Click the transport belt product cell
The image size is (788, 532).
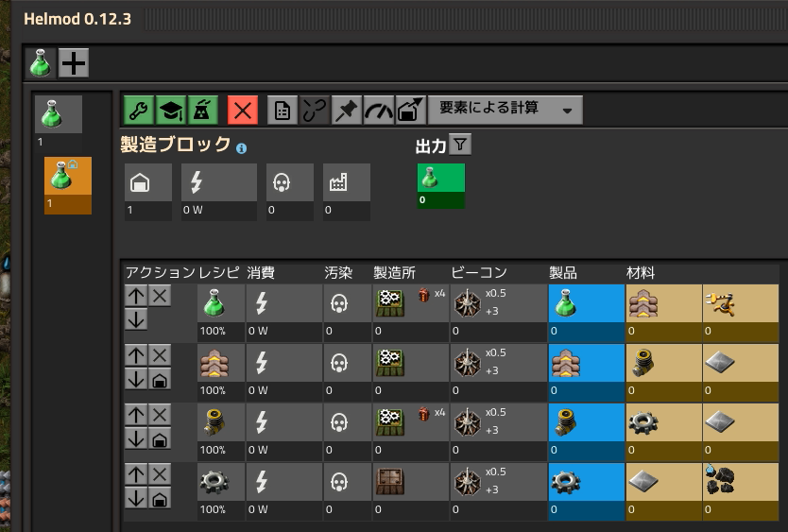point(587,372)
